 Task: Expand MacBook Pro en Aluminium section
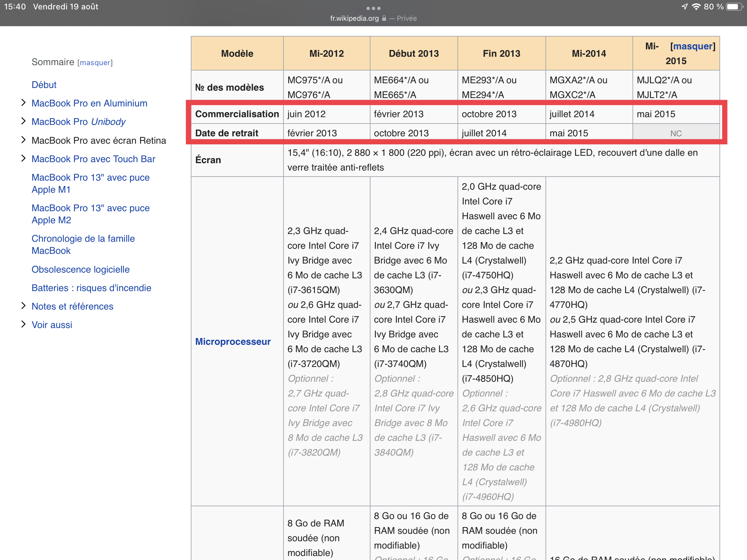(x=23, y=103)
